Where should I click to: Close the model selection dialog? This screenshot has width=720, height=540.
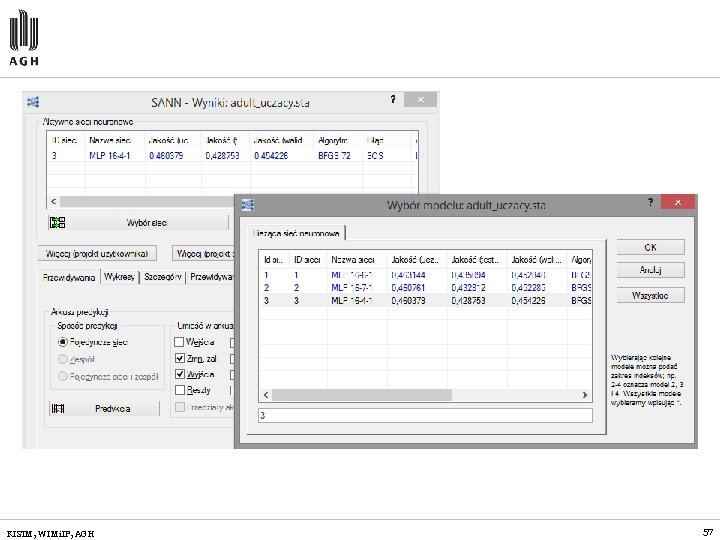click(678, 202)
